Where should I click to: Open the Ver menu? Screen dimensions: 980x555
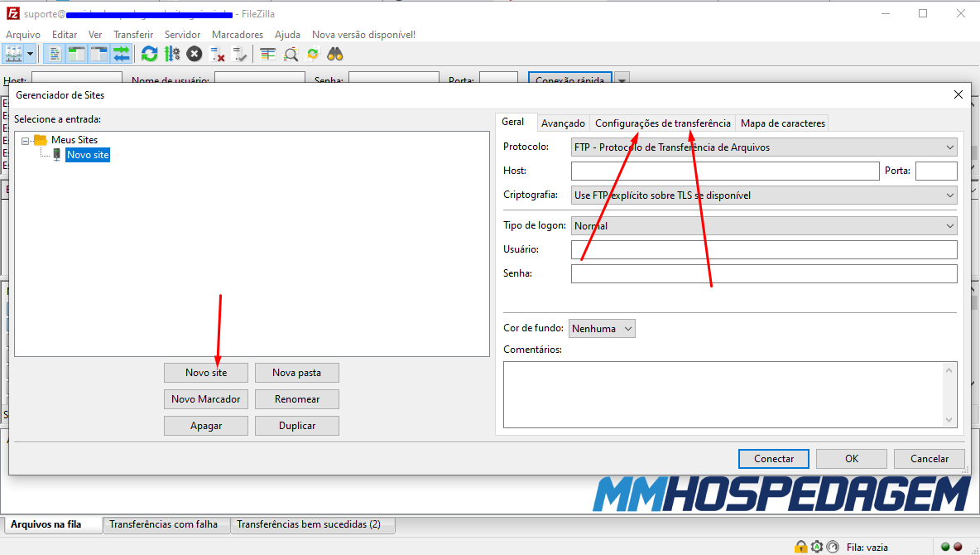[x=95, y=35]
